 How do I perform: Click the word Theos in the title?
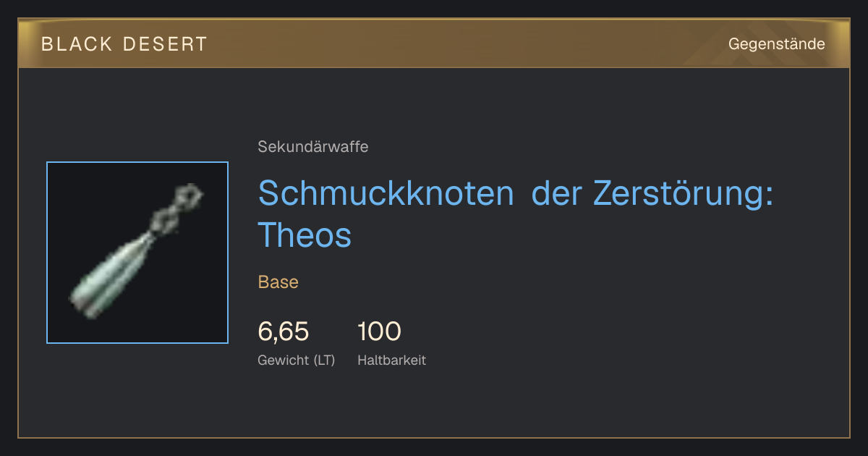pyautogui.click(x=305, y=235)
